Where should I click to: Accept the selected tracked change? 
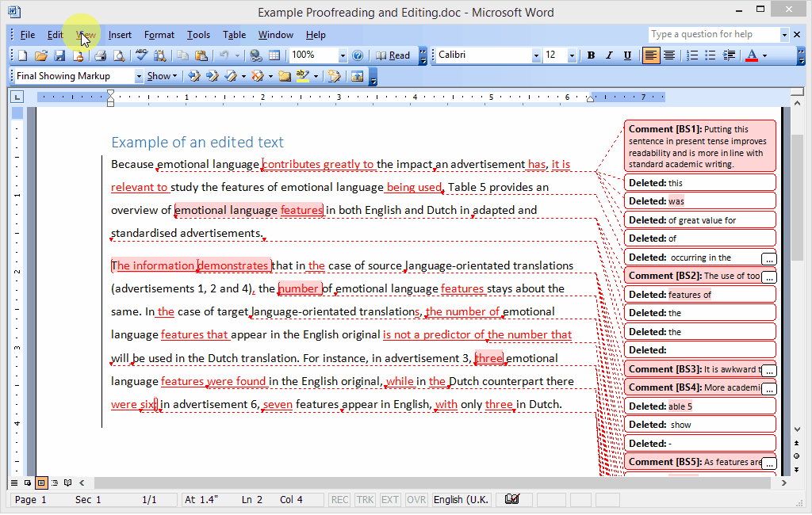231,75
